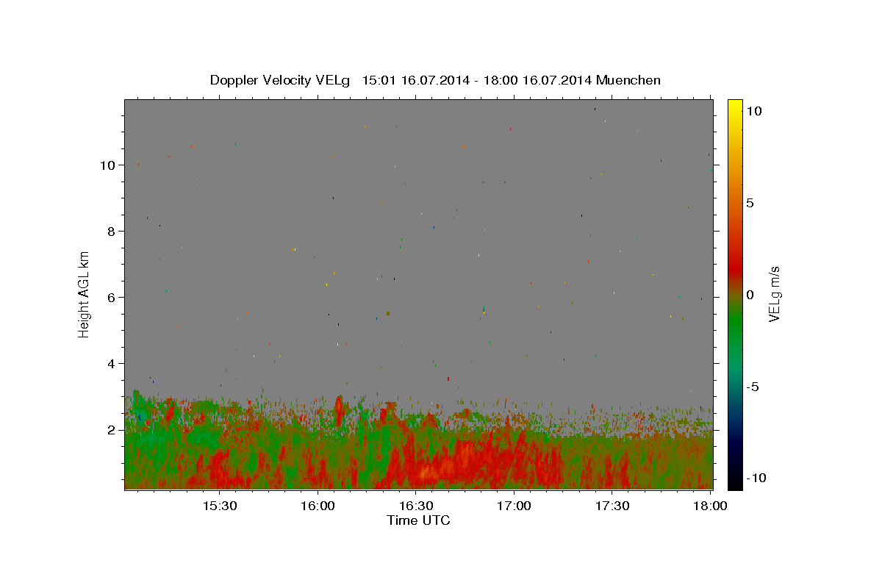Click the 15:30 time axis tick label
Viewport: 882px width, 588px height.
click(x=220, y=506)
